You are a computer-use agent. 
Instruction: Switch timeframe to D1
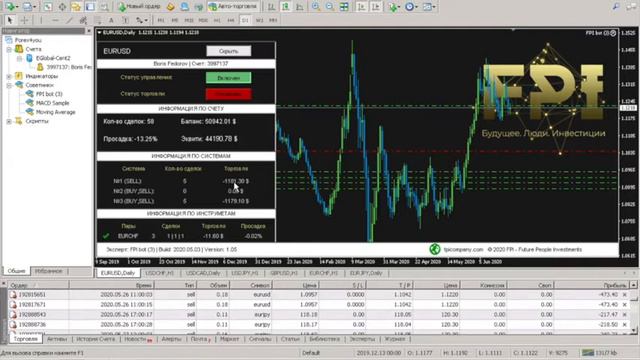[245, 20]
